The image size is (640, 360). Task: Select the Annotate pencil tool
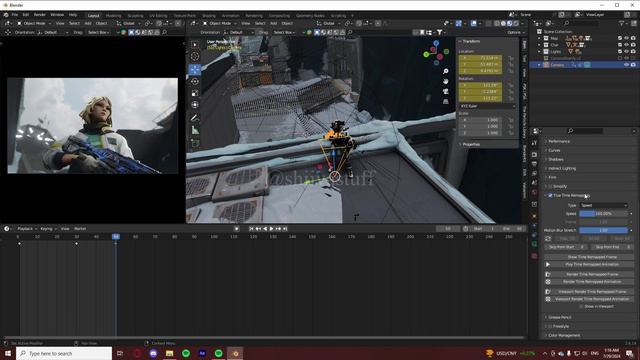[195, 118]
